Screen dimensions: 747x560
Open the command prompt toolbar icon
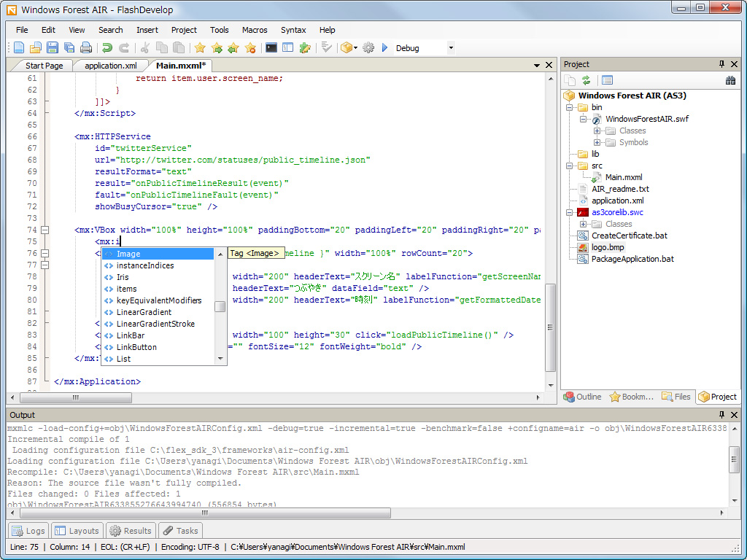click(271, 48)
